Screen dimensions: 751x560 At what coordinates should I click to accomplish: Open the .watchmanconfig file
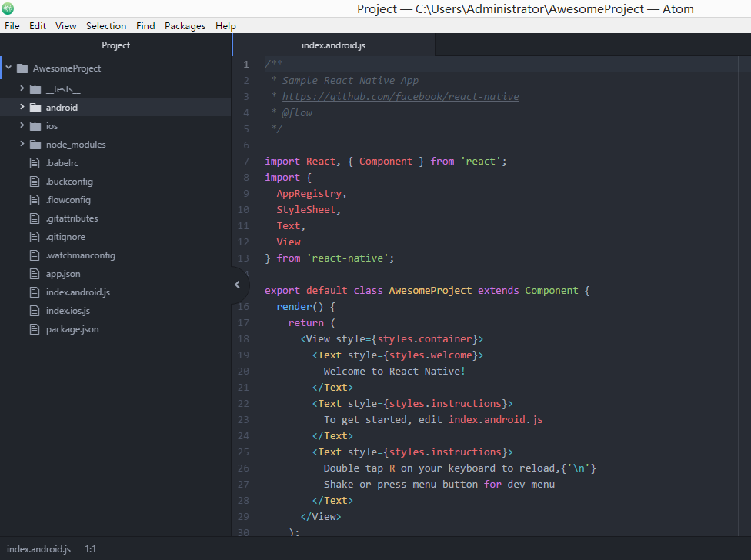tap(81, 255)
